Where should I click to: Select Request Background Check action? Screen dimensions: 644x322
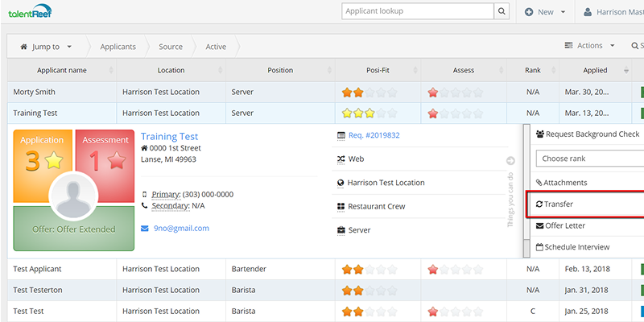[588, 134]
